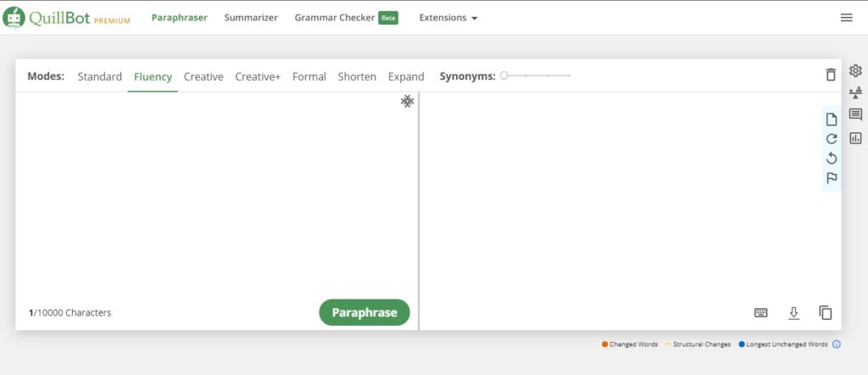The width and height of the screenshot is (868, 375).
Task: Click the flag report icon
Action: point(831,178)
